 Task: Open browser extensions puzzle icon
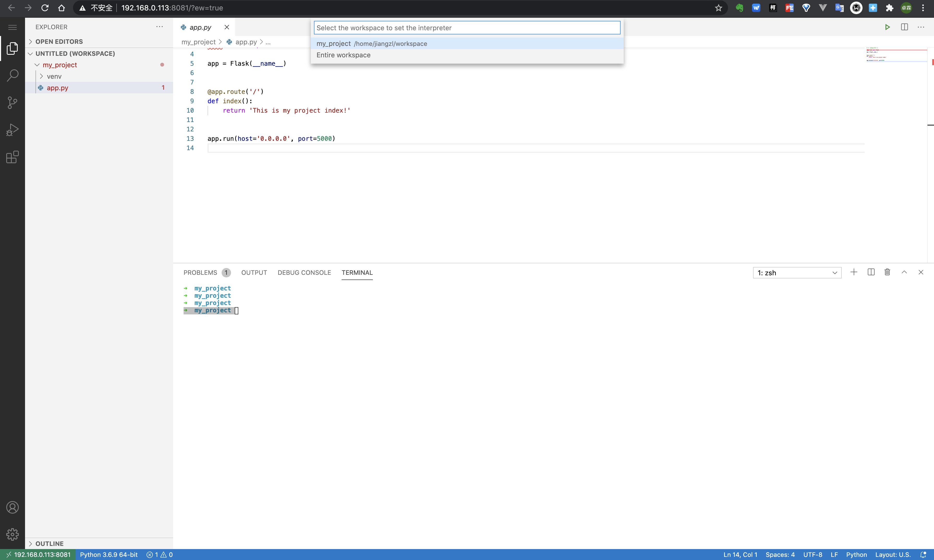pyautogui.click(x=889, y=8)
